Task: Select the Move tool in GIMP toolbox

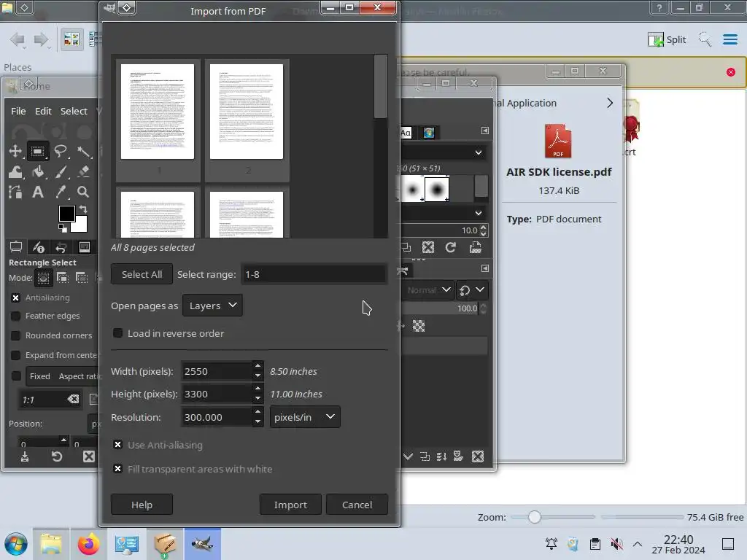Action: [x=15, y=152]
